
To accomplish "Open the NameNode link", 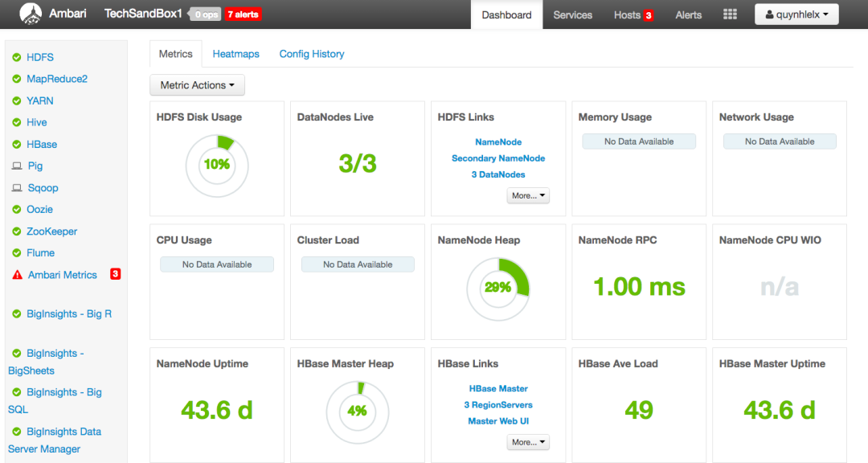I will point(498,141).
